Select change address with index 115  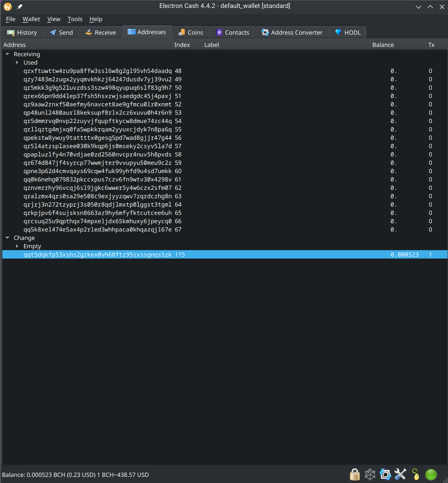tap(224, 254)
